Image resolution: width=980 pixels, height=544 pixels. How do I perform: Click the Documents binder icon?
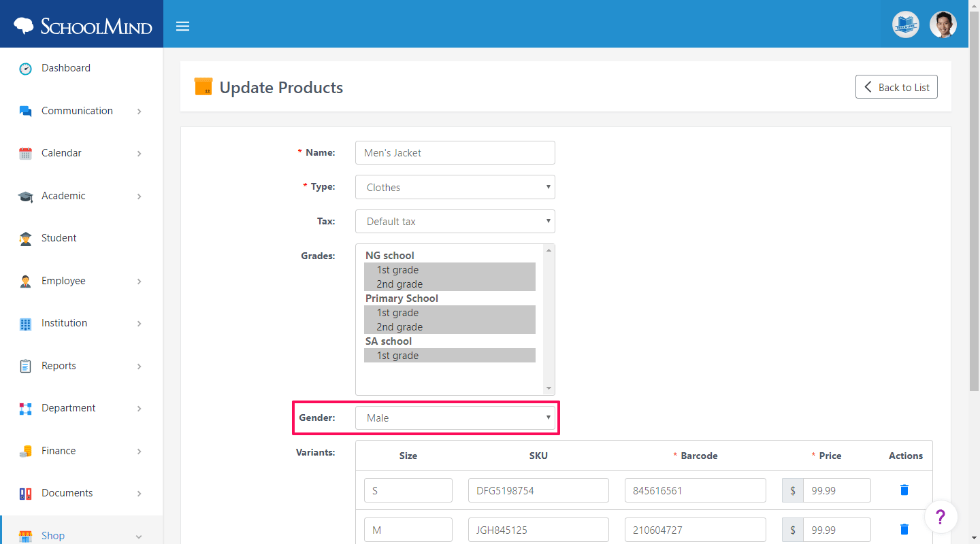(25, 494)
